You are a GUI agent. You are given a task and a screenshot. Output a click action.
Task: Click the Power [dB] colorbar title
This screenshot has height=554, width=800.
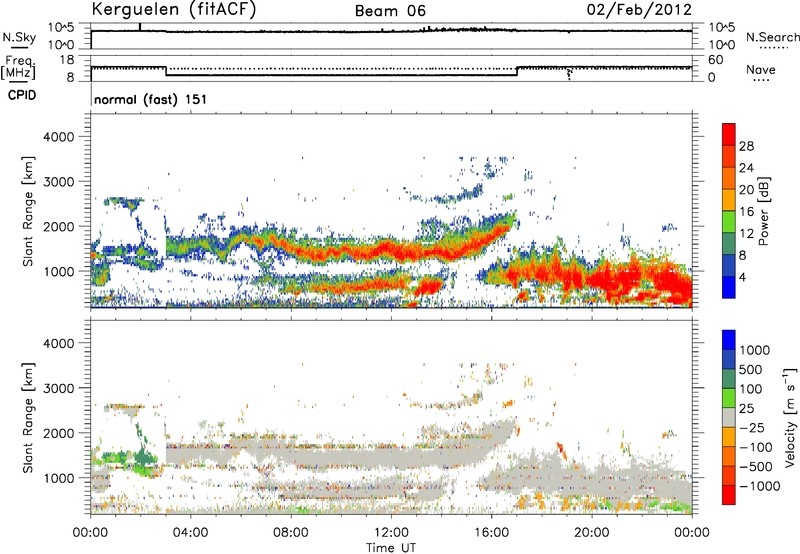coord(763,211)
